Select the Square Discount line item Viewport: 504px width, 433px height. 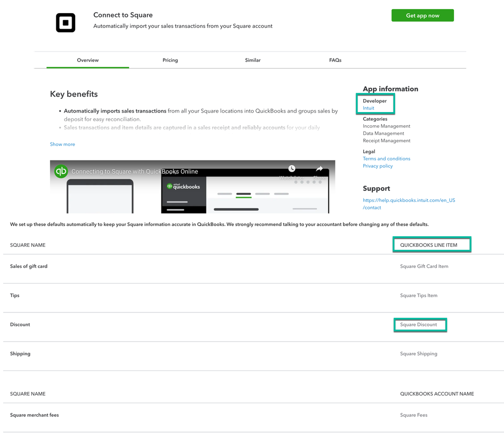point(419,324)
